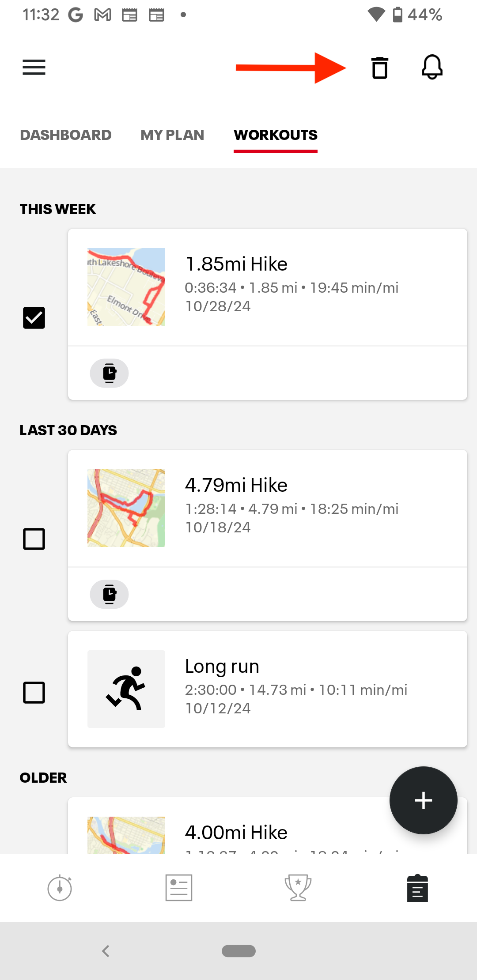Image resolution: width=477 pixels, height=980 pixels.
Task: Open the hamburger navigation menu
Action: [x=34, y=68]
